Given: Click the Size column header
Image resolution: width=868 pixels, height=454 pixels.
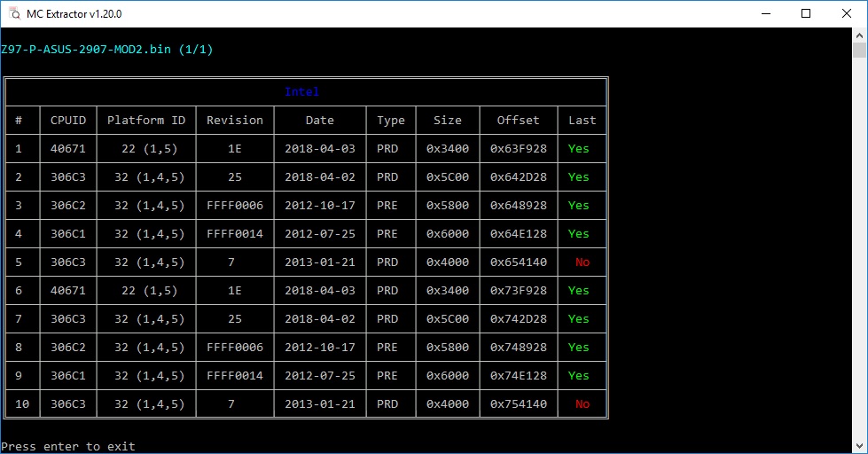Looking at the screenshot, I should 447,120.
